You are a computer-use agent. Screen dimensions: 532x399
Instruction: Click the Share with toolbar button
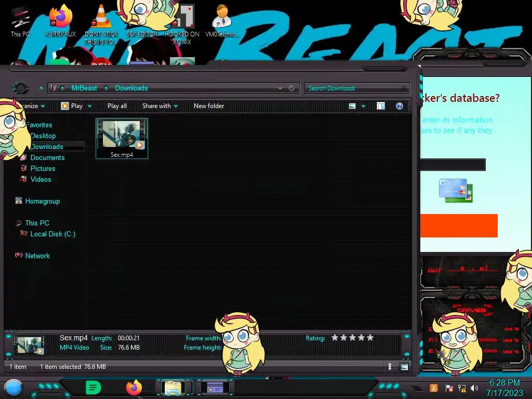[160, 106]
